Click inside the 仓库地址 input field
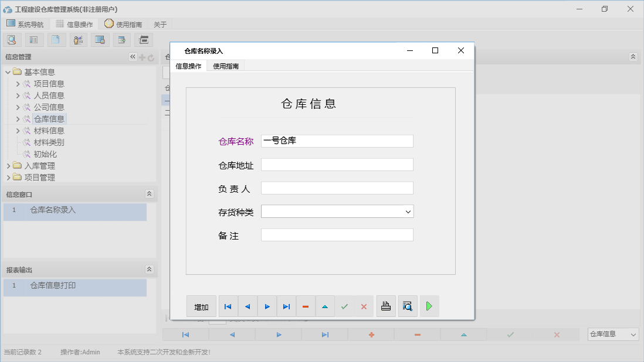The image size is (644, 362). (x=337, y=164)
